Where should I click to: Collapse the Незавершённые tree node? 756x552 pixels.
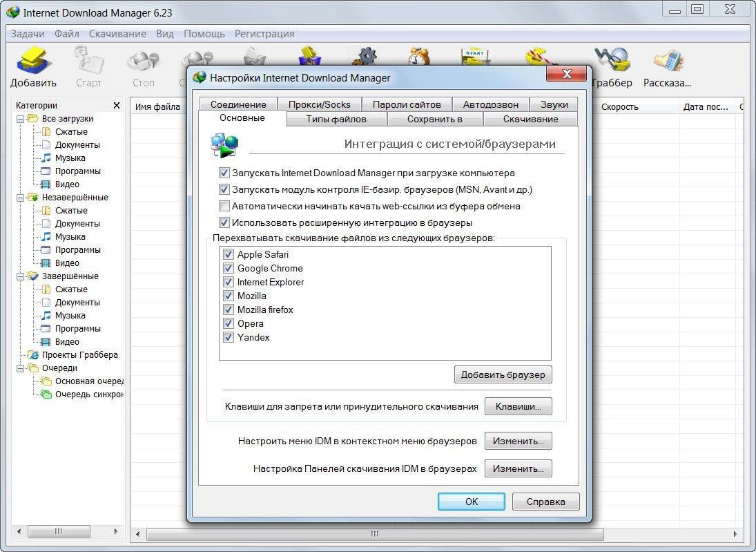pos(20,198)
